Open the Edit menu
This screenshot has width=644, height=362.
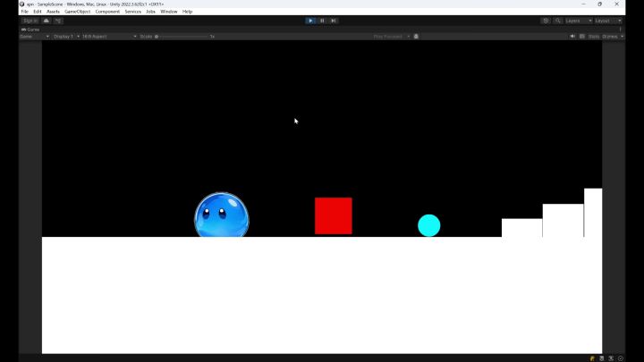pos(38,12)
